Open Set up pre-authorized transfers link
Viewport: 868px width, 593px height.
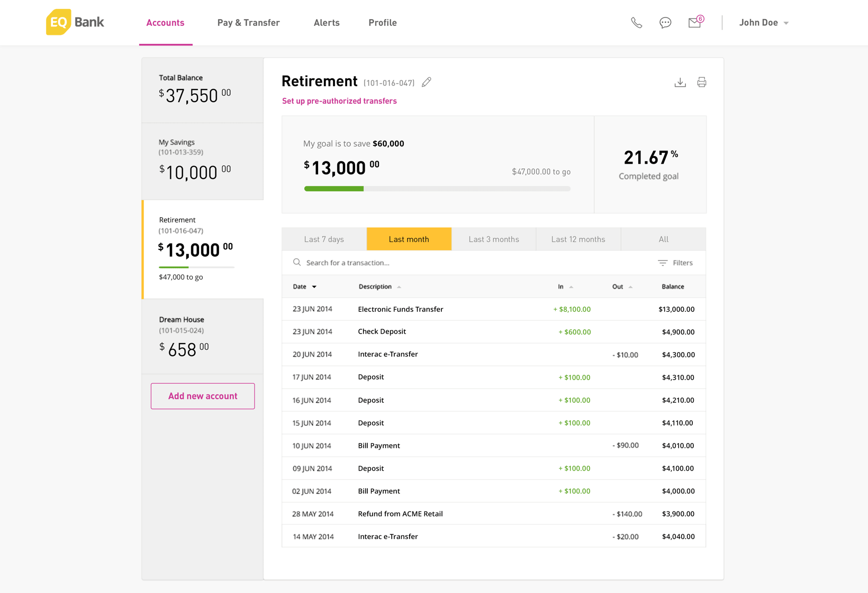click(x=339, y=101)
